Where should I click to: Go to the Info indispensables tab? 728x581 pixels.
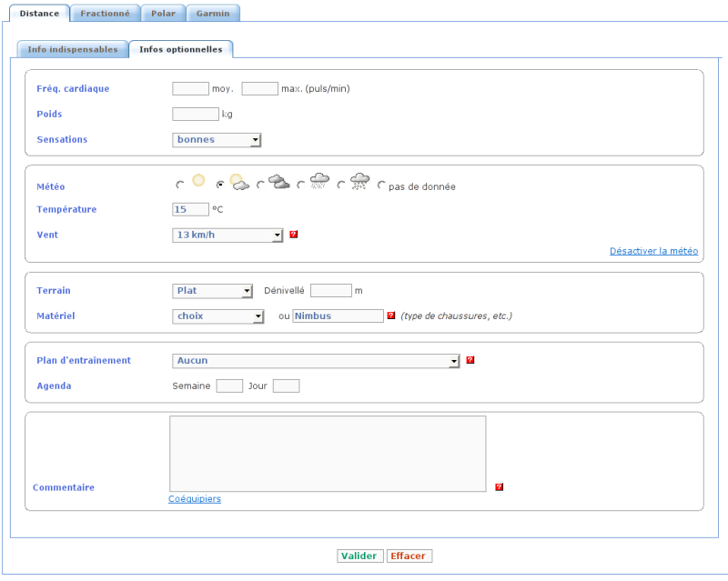73,49
